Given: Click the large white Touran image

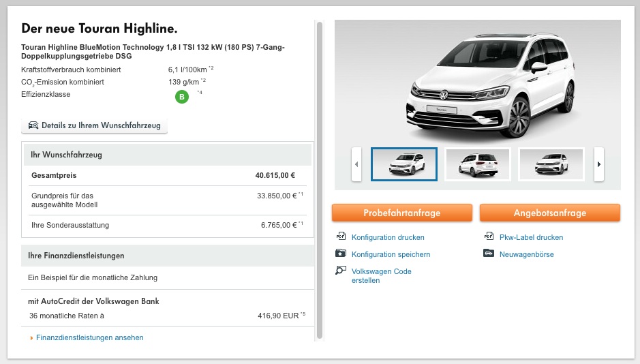Looking at the screenshot, I should pyautogui.click(x=490, y=86).
